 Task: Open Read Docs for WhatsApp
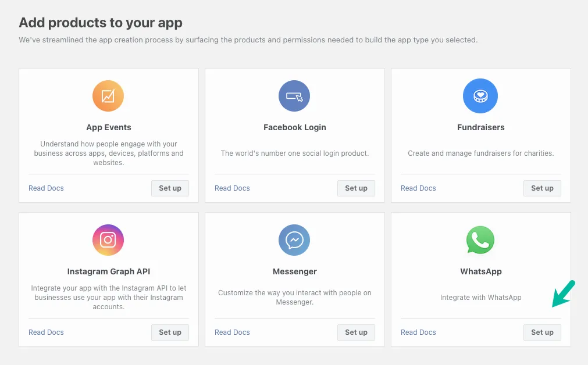click(418, 332)
